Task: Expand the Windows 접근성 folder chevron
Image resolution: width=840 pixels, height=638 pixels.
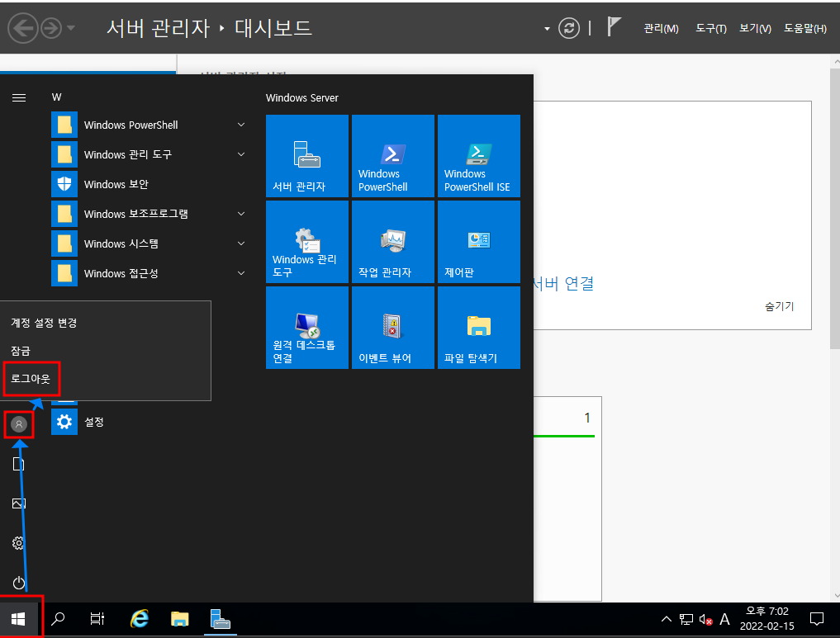Action: click(x=241, y=273)
